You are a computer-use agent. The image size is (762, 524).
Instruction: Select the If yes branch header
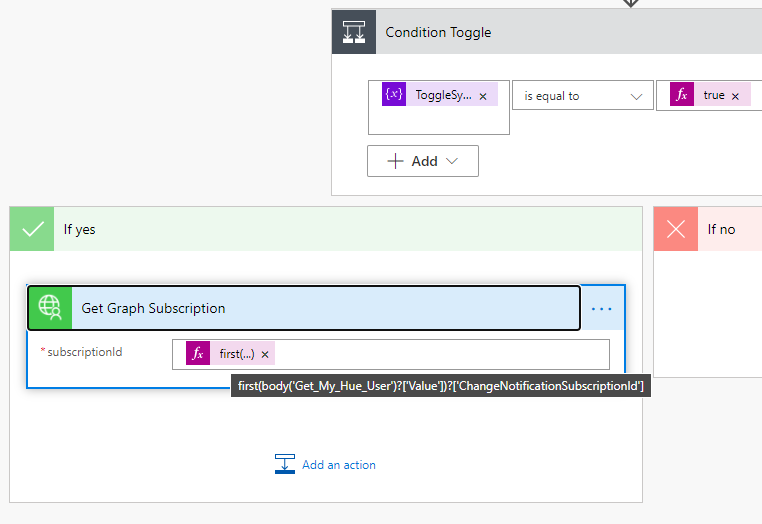(300, 229)
